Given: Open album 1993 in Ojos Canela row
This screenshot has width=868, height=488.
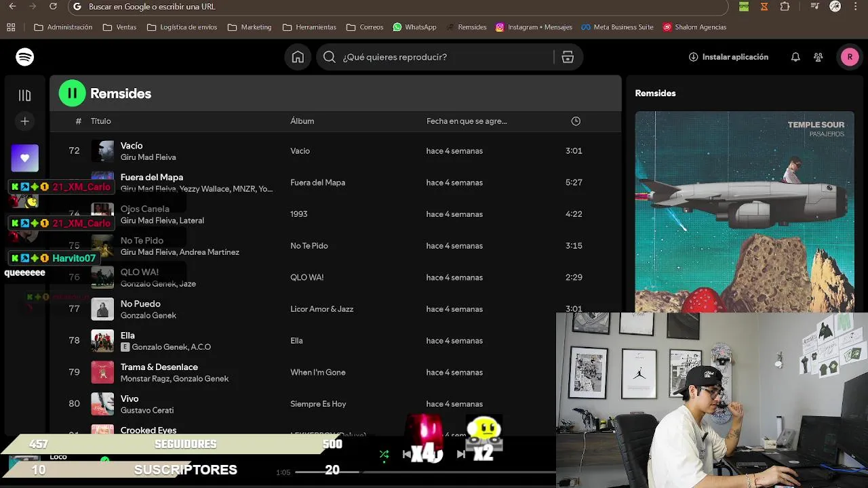Looking at the screenshot, I should point(298,213).
